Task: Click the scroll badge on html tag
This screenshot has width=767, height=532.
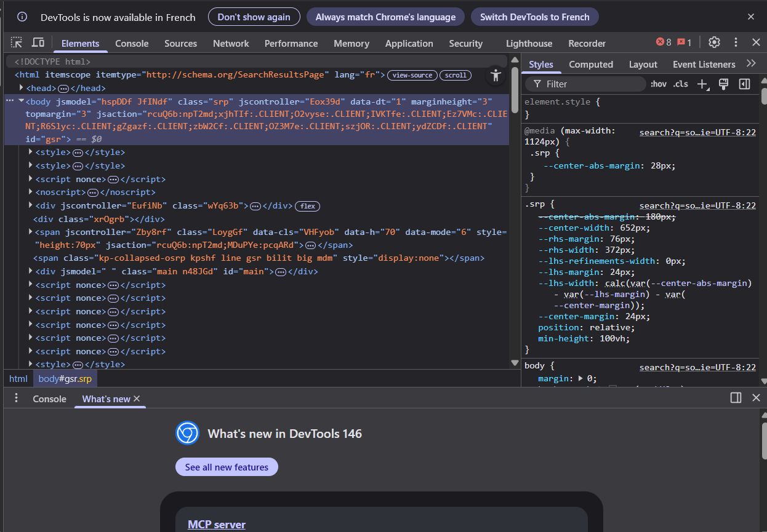Action: (456, 75)
